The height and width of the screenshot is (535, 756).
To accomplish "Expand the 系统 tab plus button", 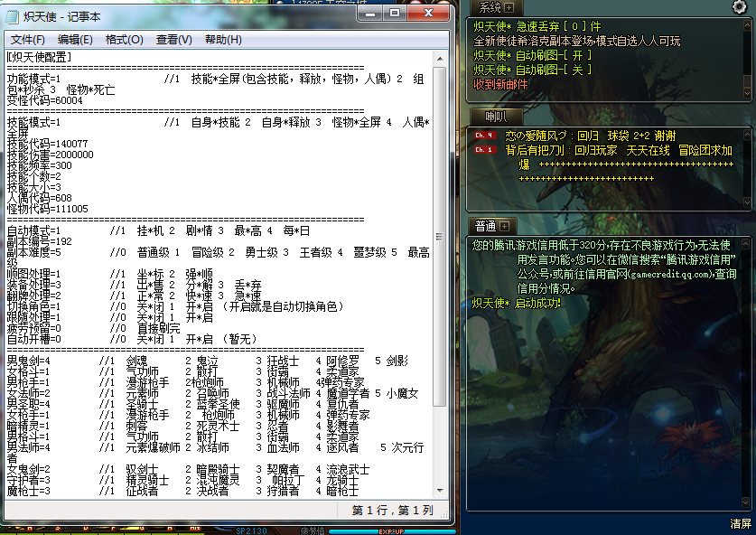I will coord(508,7).
